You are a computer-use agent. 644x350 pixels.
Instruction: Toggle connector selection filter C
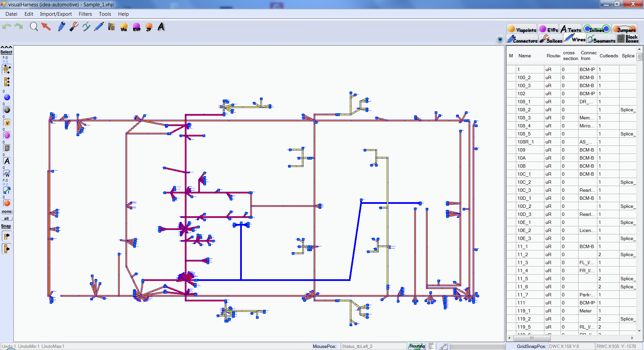(7, 97)
